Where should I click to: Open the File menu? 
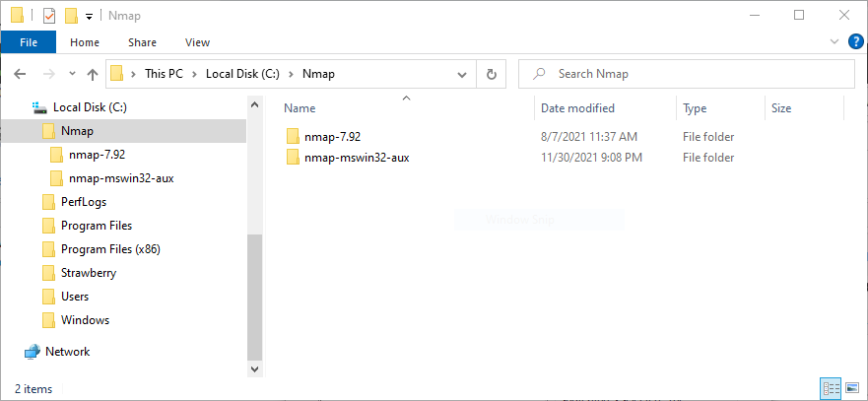pyautogui.click(x=29, y=42)
